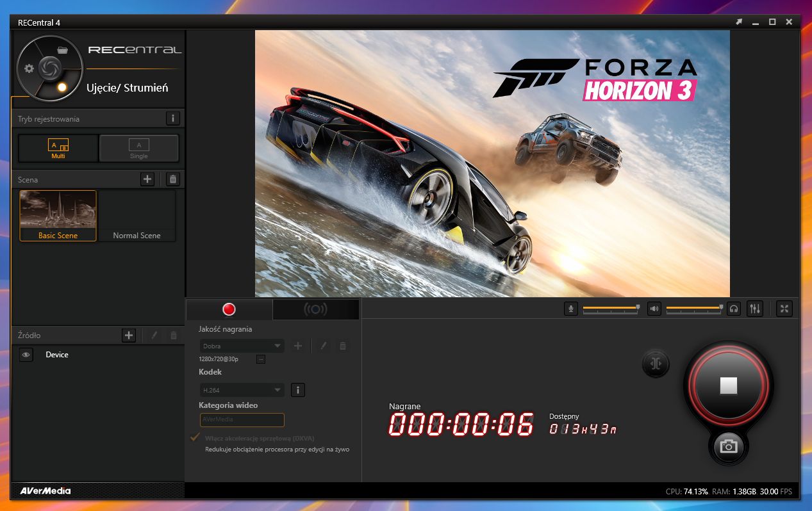The width and height of the screenshot is (812, 511).
Task: Stop the recording with the big button
Action: (729, 385)
